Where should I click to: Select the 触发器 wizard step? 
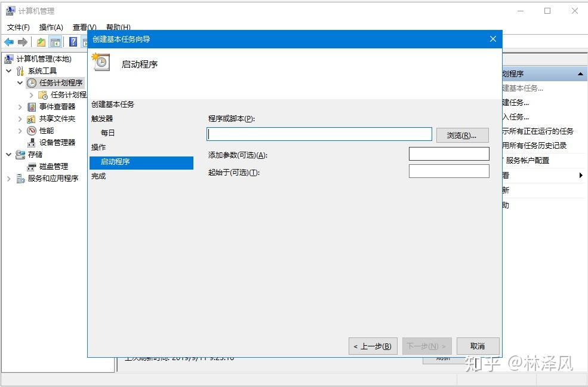pyautogui.click(x=102, y=118)
